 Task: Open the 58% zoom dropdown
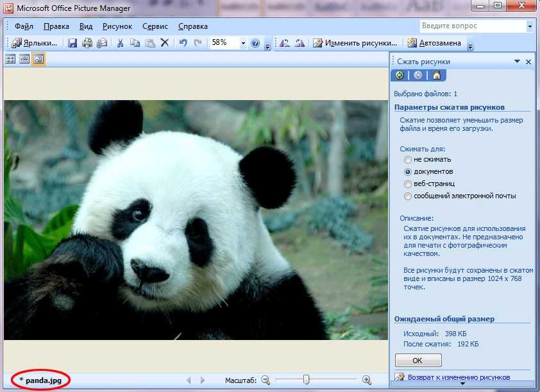tap(244, 43)
